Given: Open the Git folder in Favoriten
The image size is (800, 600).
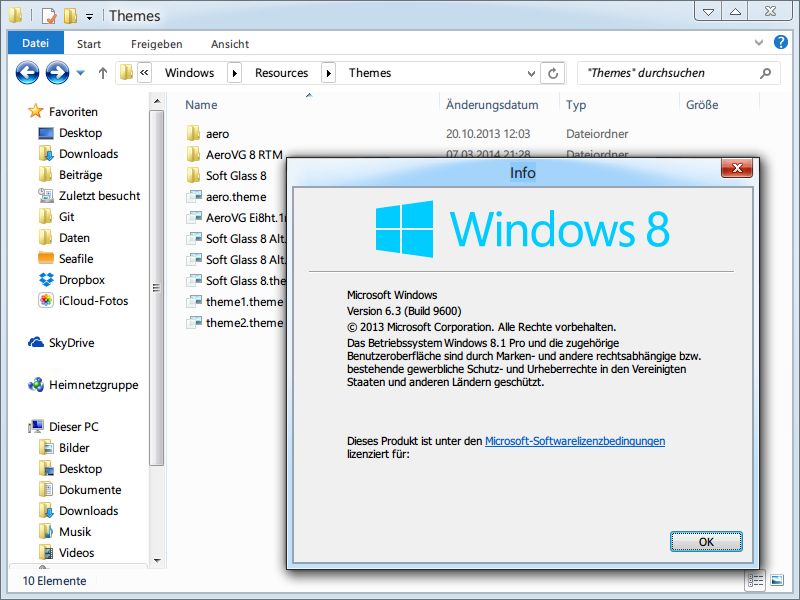Looking at the screenshot, I should 56,217.
